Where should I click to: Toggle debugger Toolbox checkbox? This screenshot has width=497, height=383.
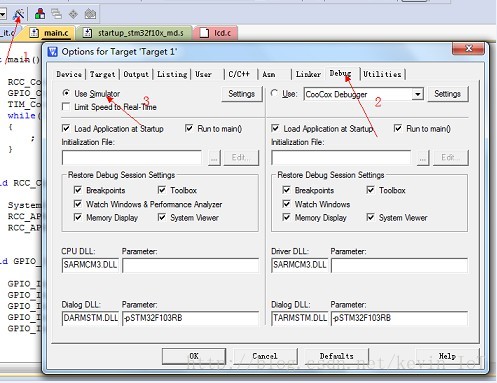(x=370, y=190)
